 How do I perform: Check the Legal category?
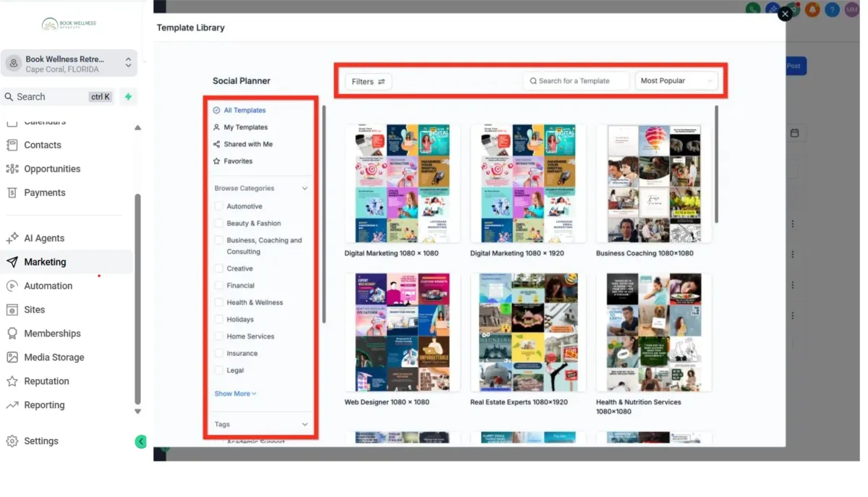click(219, 370)
